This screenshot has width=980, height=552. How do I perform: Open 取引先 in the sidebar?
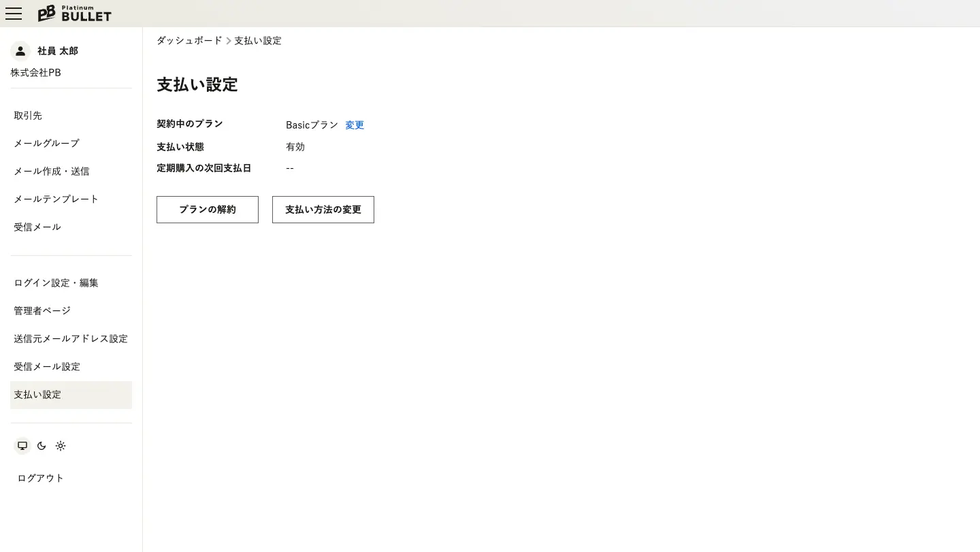(x=28, y=116)
